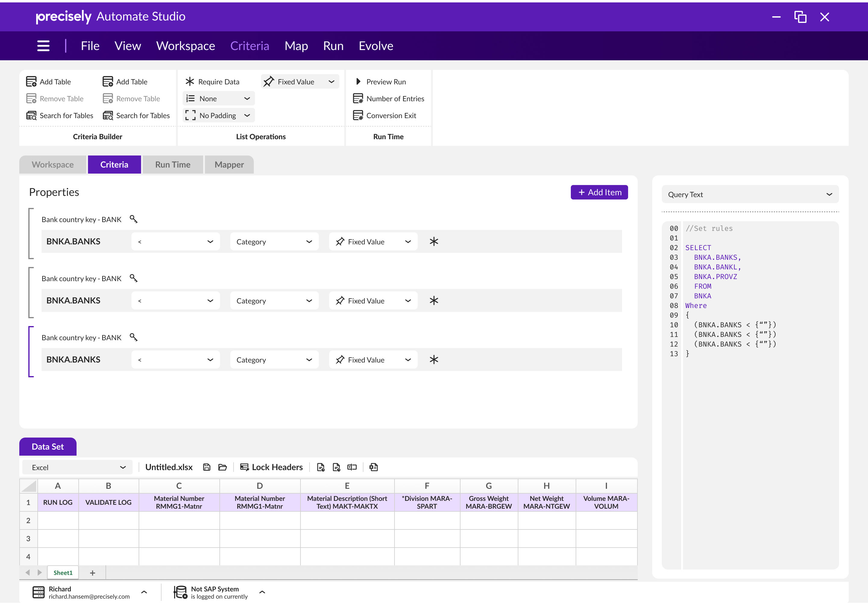Click the open folder icon in the Data Set toolbar

222,467
